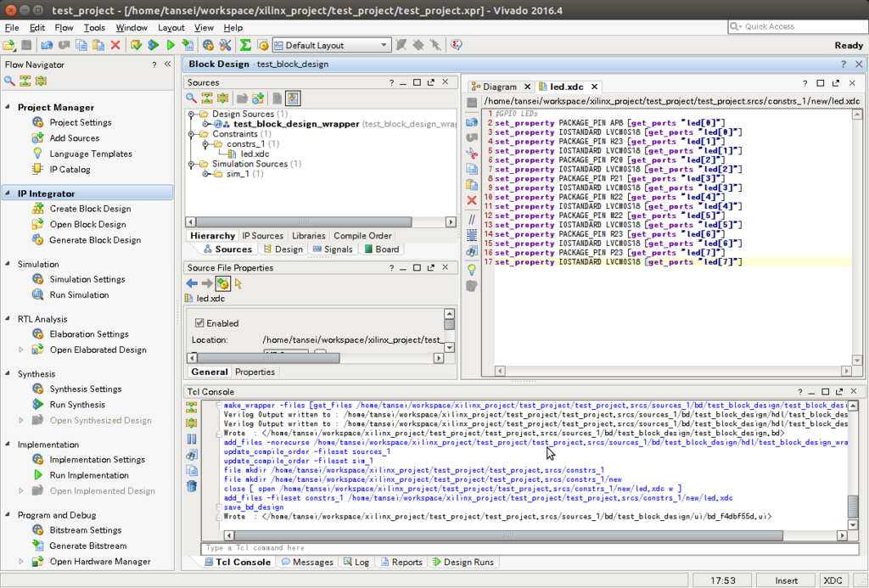The image size is (869, 588).
Task: Open the Tools menu
Action: pyautogui.click(x=94, y=27)
